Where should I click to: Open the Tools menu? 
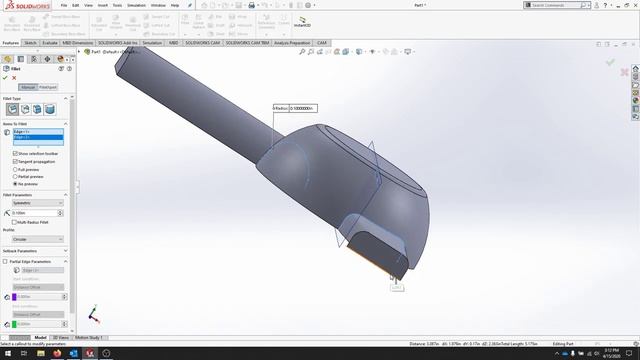pos(118,6)
